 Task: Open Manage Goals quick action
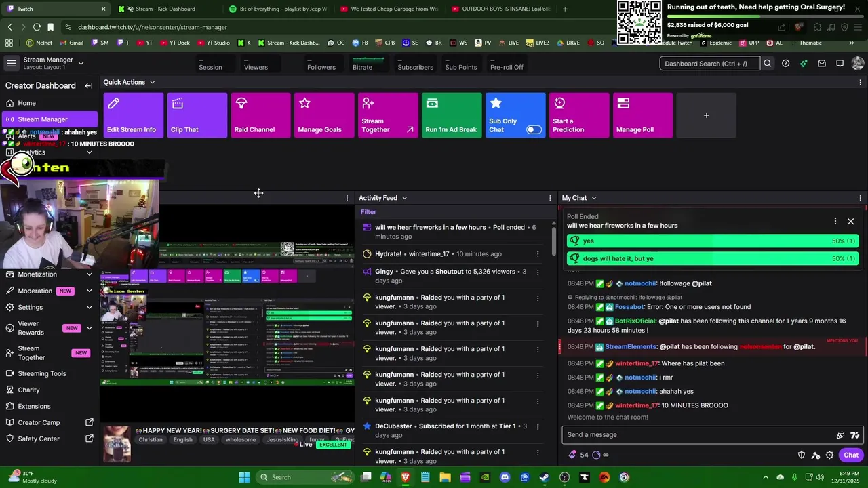[324, 115]
